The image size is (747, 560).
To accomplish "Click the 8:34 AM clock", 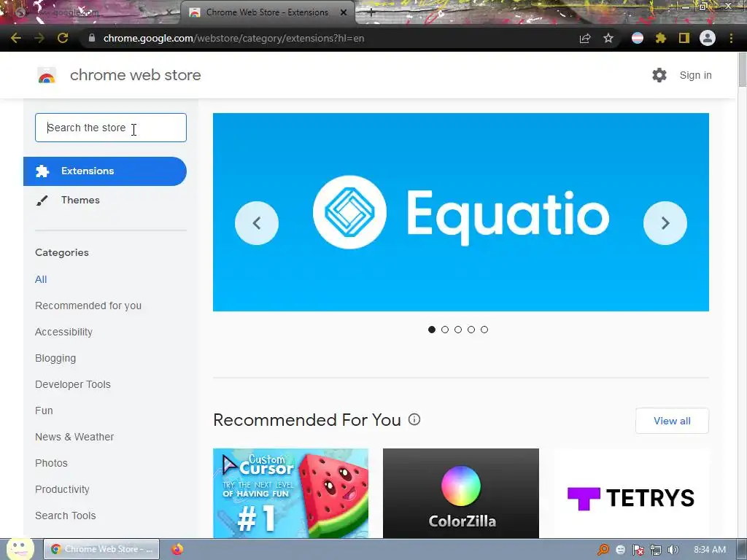I will tap(710, 550).
